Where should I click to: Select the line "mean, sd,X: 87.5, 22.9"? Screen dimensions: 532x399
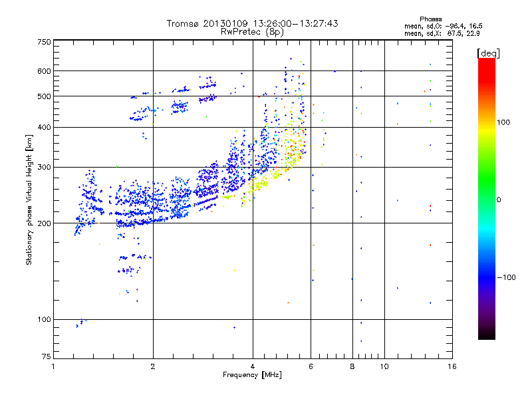[442, 33]
